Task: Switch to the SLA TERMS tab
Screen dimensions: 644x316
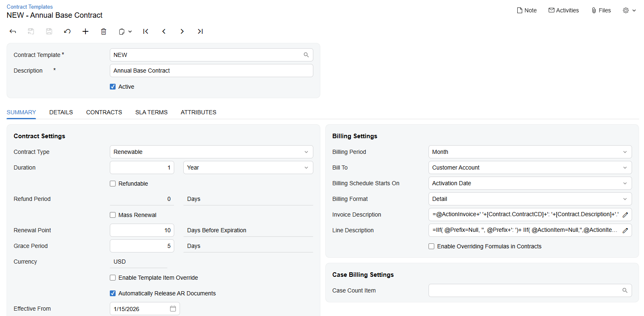Action: [x=151, y=112]
